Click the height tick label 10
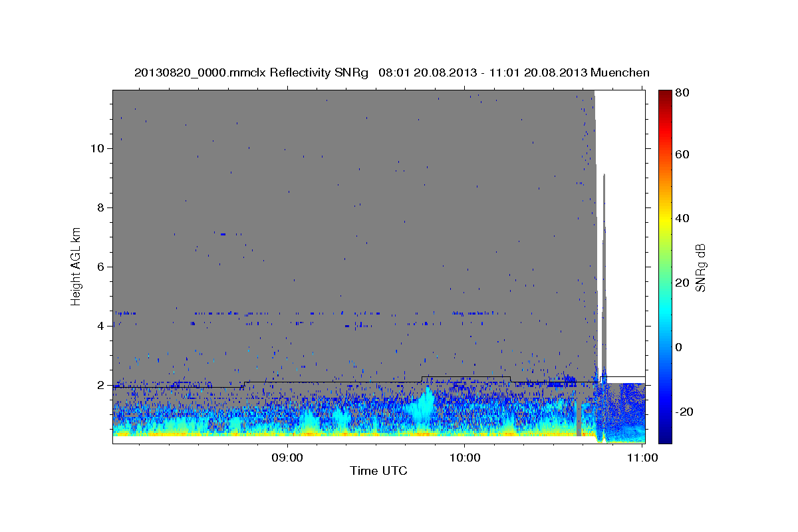Screen dimensions: 798x532 (x=97, y=148)
